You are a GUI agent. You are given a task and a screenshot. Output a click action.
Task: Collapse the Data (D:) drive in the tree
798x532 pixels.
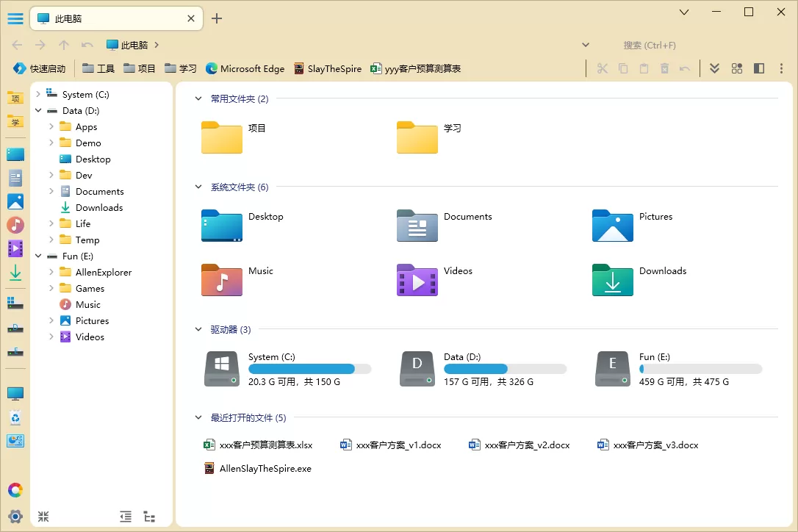pyautogui.click(x=38, y=110)
